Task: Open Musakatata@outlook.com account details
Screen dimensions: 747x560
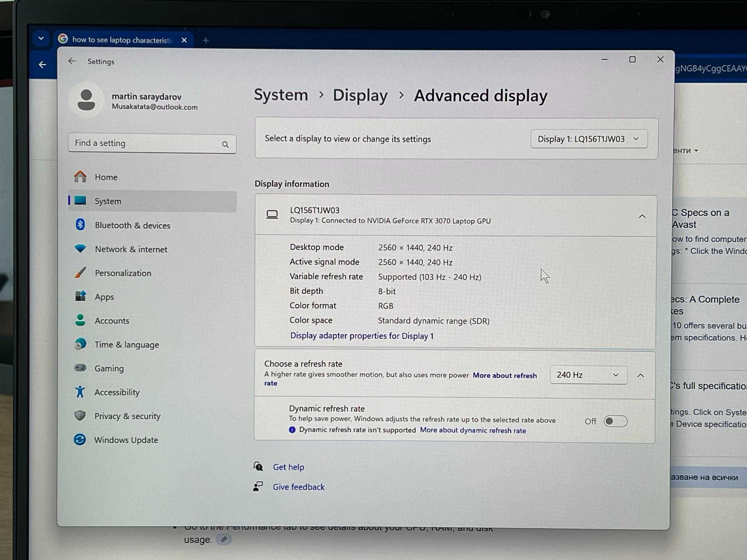Action: coord(155,107)
